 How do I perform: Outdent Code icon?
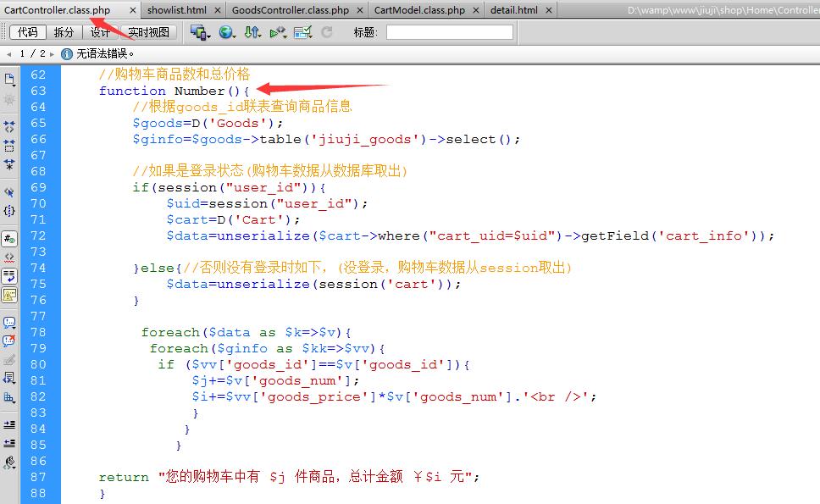click(x=9, y=443)
